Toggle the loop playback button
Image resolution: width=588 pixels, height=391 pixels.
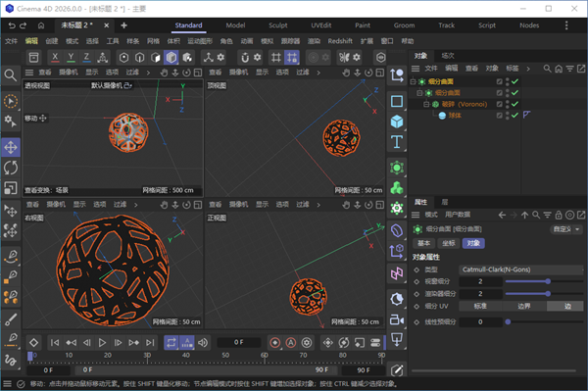[x=171, y=342]
